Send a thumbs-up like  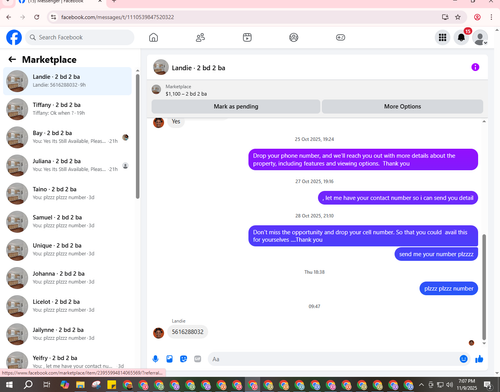479,359
